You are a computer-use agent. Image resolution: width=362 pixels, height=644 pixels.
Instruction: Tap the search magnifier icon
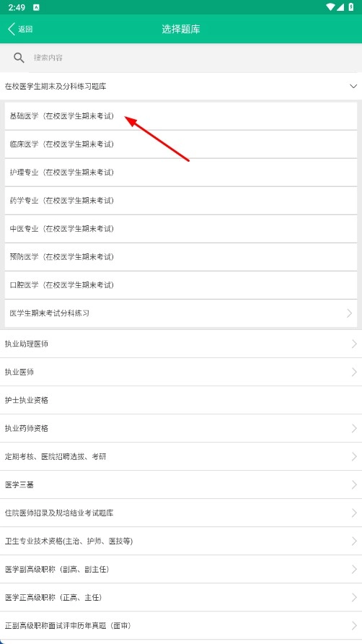tap(19, 58)
